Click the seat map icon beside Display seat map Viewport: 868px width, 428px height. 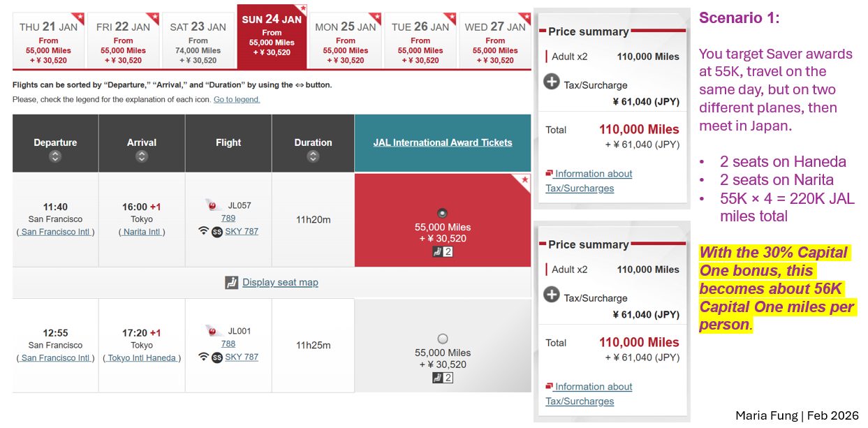tap(232, 283)
